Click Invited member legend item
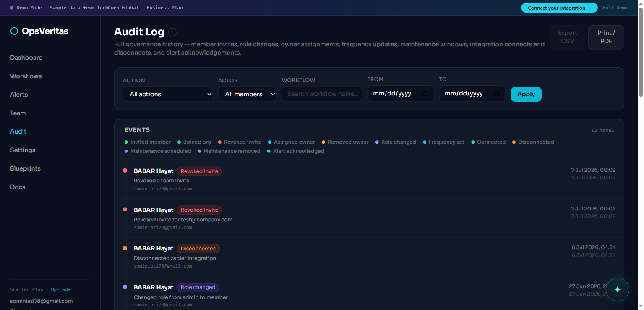This screenshot has width=644, height=310. [148, 142]
